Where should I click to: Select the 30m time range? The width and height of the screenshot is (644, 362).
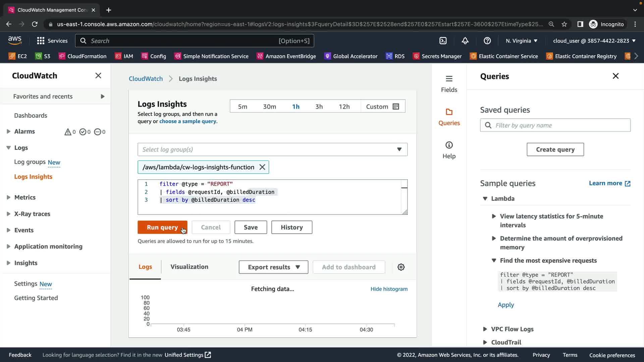coord(269,106)
